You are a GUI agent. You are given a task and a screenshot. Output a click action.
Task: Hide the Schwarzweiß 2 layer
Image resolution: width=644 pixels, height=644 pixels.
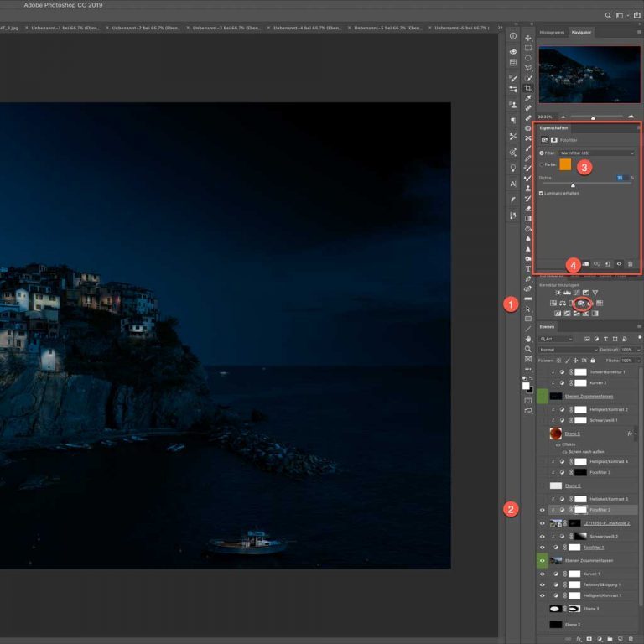pyautogui.click(x=543, y=537)
